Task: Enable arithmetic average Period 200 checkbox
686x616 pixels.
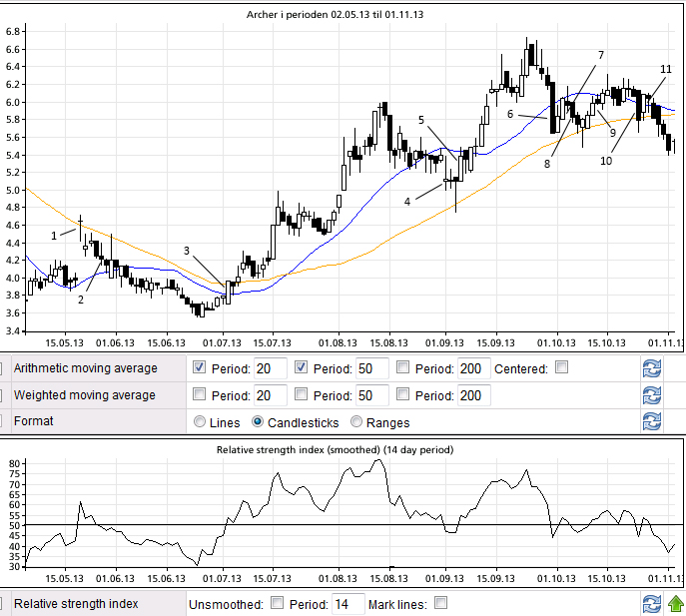Action: 403,367
